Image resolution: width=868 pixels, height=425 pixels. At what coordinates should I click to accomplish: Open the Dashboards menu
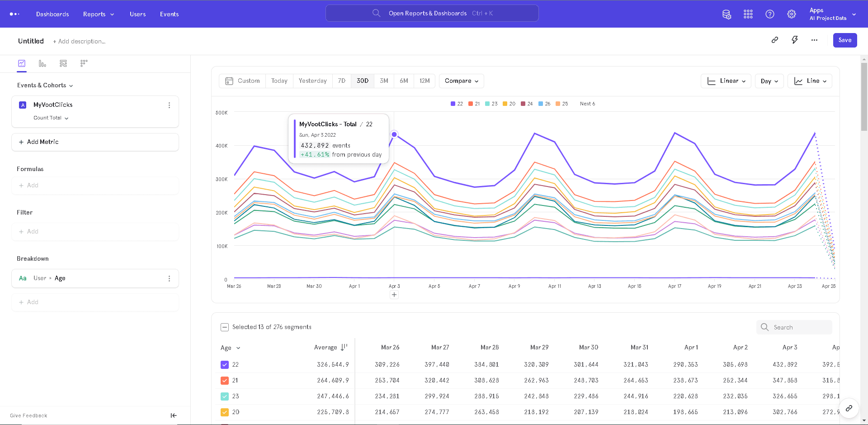(x=52, y=14)
